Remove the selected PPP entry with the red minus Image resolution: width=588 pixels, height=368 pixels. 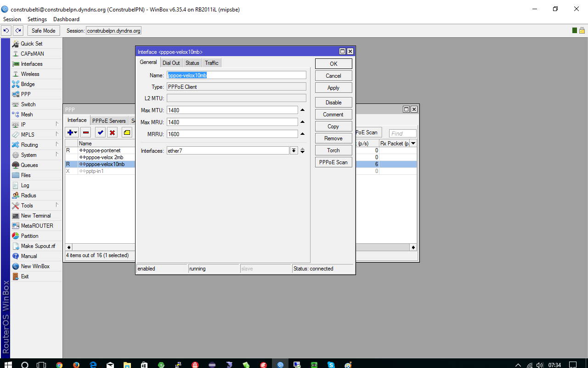[86, 132]
